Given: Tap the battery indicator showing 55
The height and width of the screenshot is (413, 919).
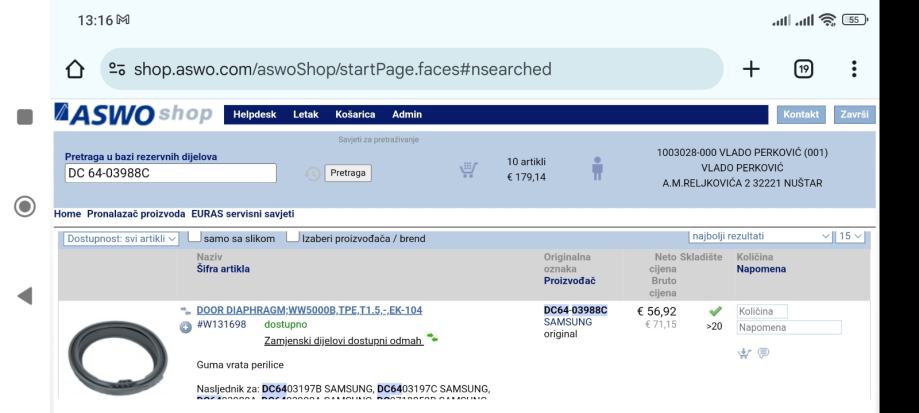Looking at the screenshot, I should coord(855,20).
